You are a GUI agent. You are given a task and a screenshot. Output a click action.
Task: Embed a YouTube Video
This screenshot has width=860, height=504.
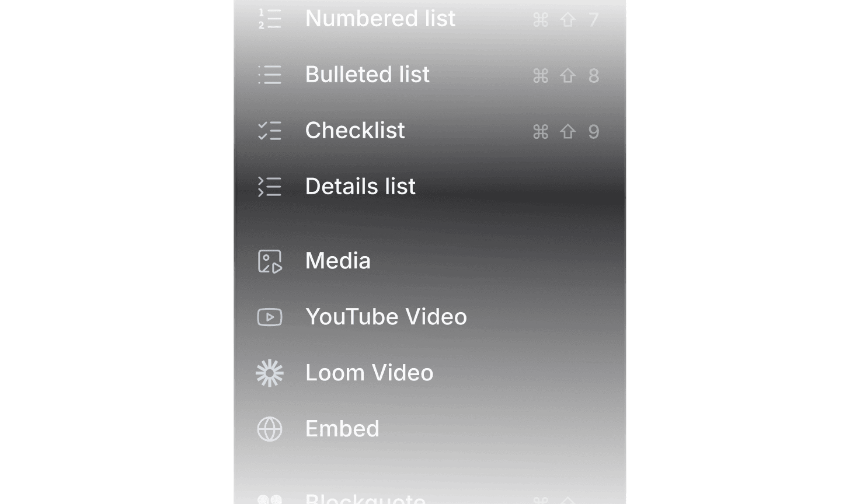pyautogui.click(x=386, y=317)
